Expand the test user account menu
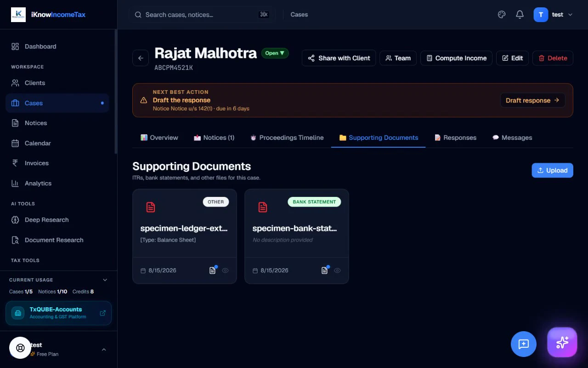Image resolution: width=588 pixels, height=368 pixels. (x=553, y=15)
